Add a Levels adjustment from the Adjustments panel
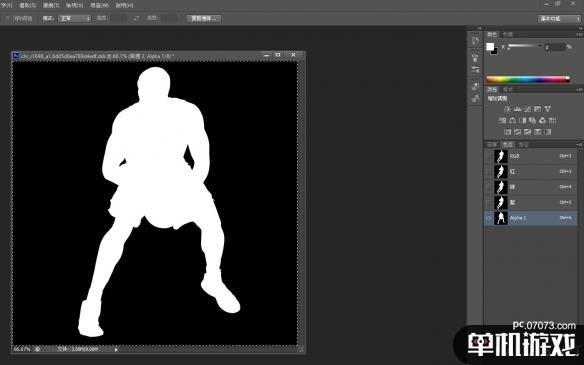Image resolution: width=584 pixels, height=365 pixels. click(517, 109)
